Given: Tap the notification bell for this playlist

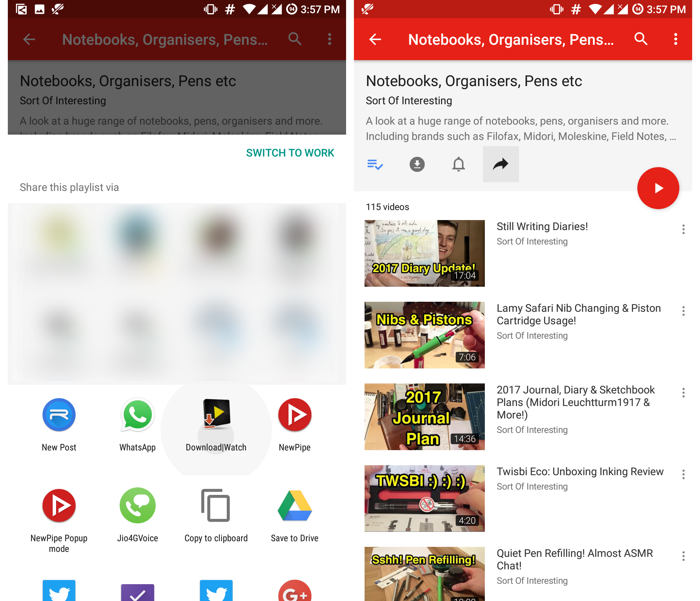Looking at the screenshot, I should (x=459, y=165).
